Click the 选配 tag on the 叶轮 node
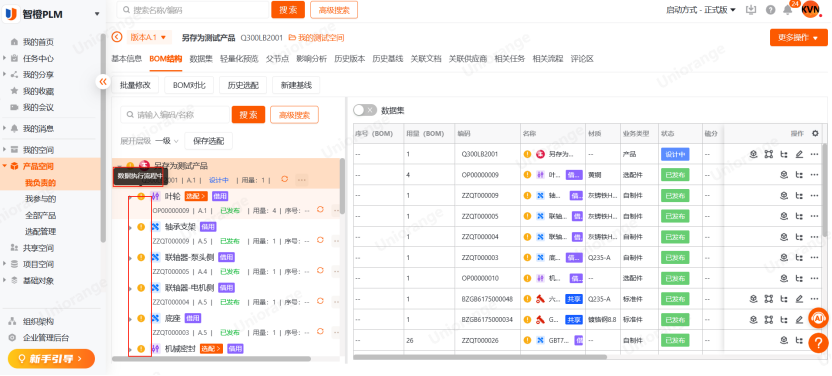The image size is (832, 376). (196, 197)
